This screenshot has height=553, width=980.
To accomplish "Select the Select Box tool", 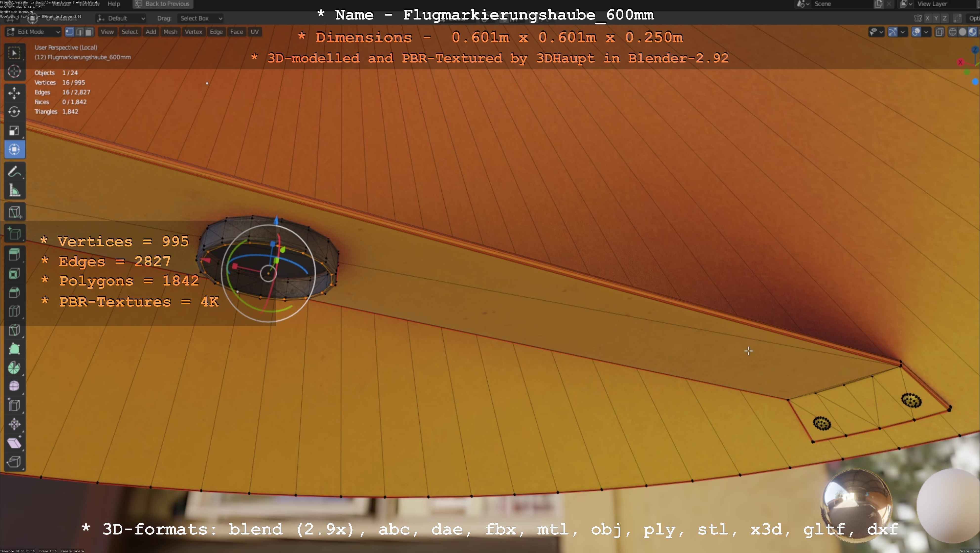I will [14, 53].
